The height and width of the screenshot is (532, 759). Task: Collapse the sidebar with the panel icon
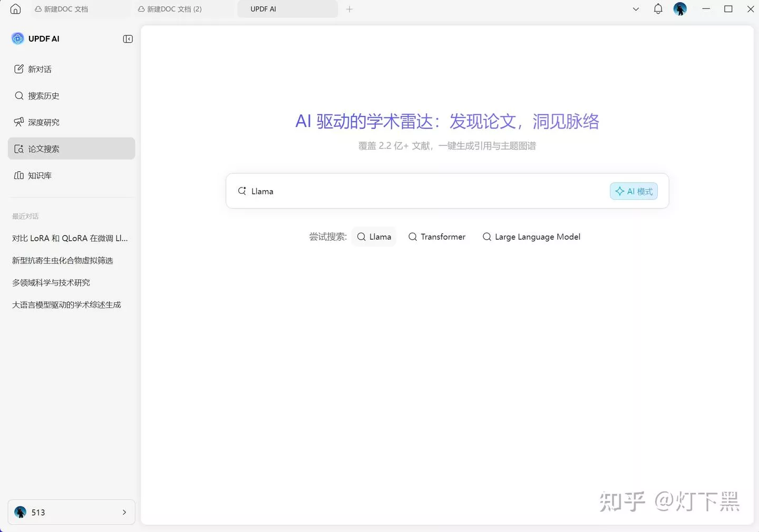(x=128, y=38)
